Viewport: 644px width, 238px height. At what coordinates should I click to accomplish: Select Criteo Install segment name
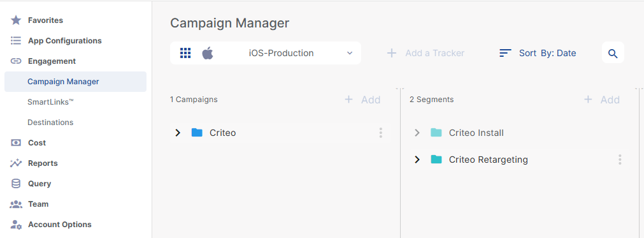476,133
